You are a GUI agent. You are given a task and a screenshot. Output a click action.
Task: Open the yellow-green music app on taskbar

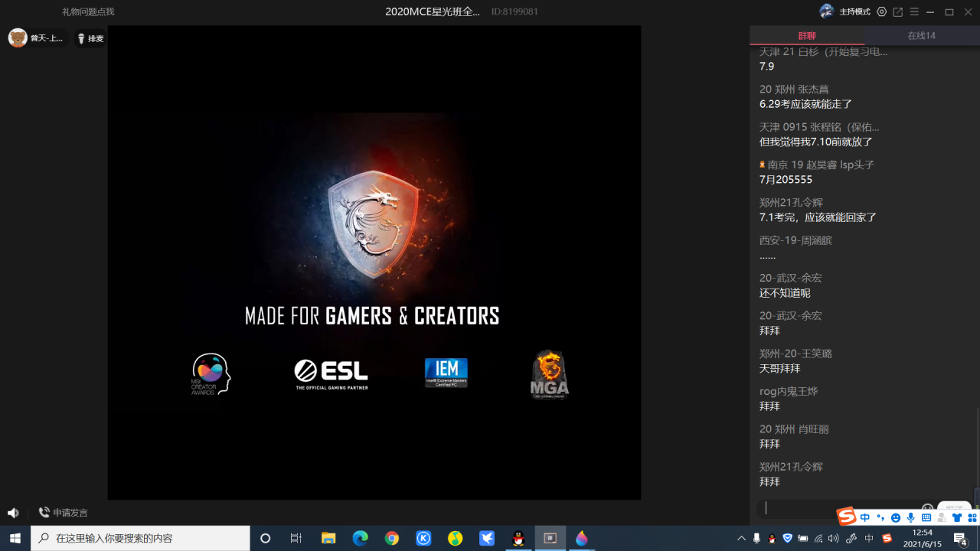coord(456,538)
